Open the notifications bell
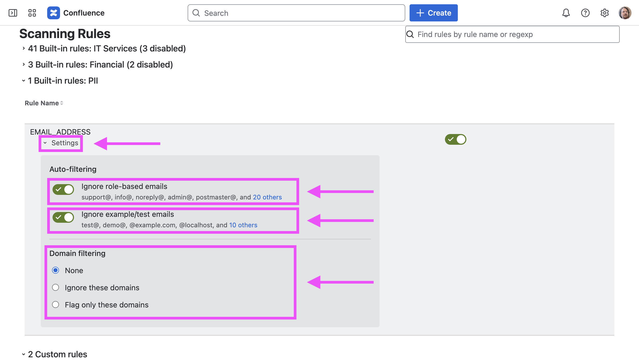 pos(566,13)
